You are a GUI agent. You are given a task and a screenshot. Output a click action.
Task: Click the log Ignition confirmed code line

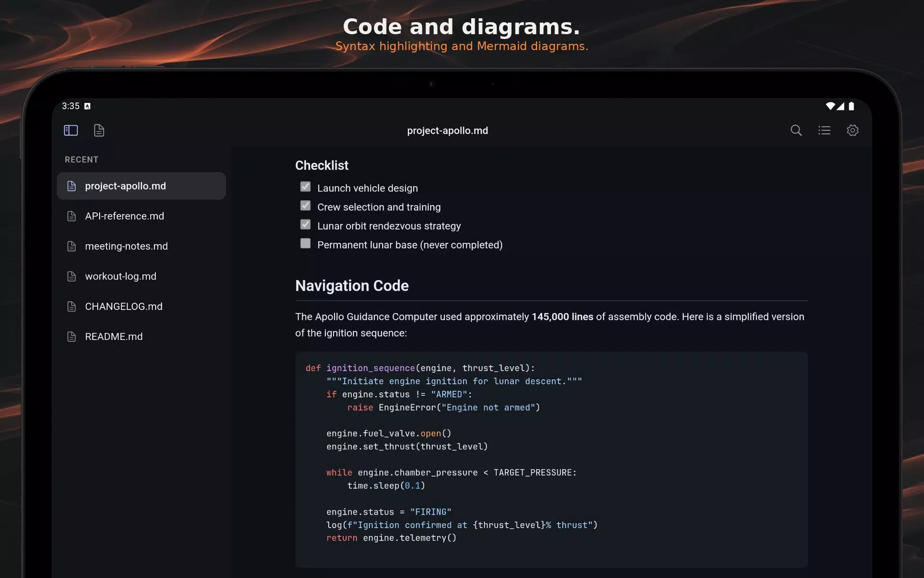coord(462,525)
